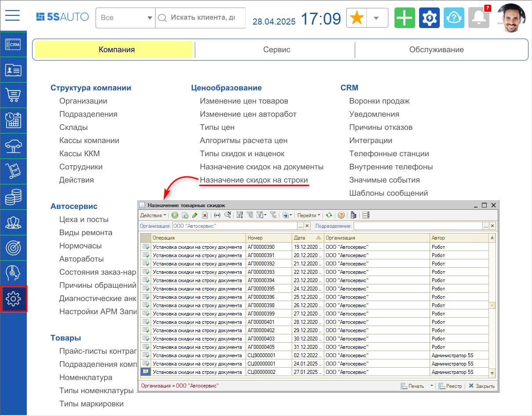Open the CRM section in sidebar
Screen dimensions: 532x416
[13, 44]
